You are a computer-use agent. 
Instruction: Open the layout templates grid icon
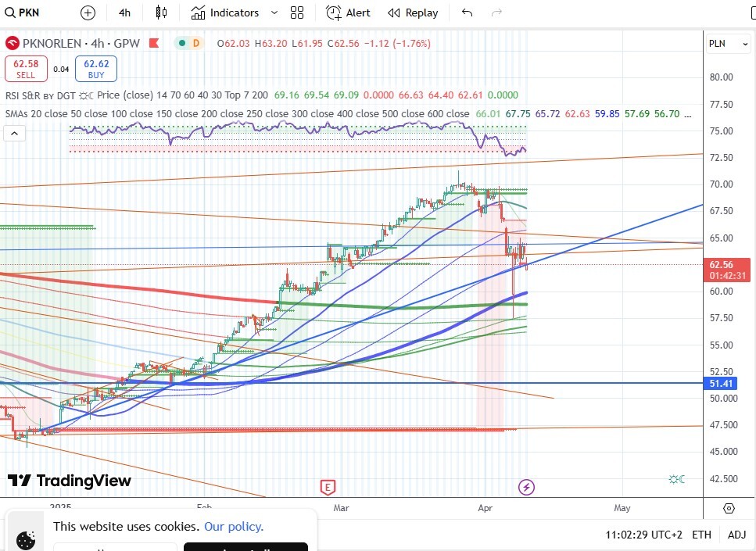click(297, 13)
